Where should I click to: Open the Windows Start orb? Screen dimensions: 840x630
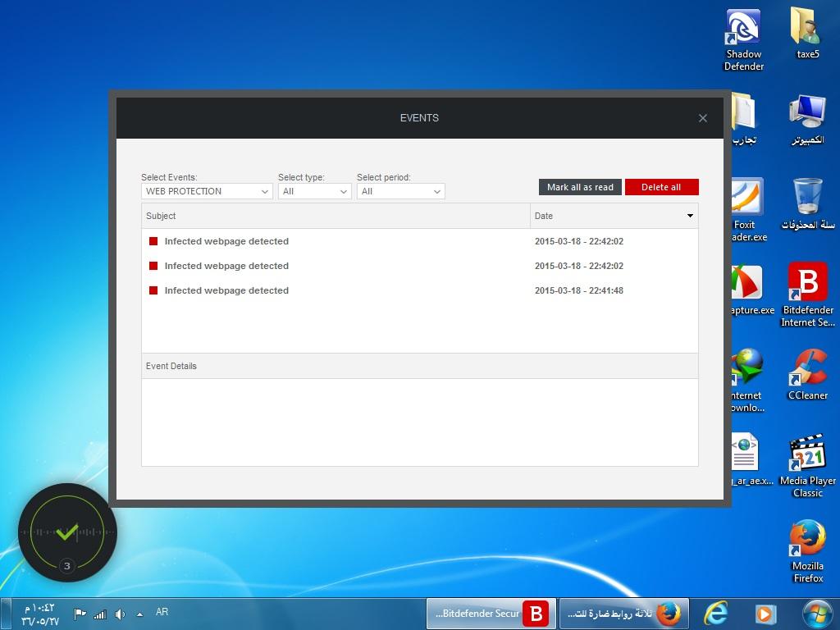817,614
